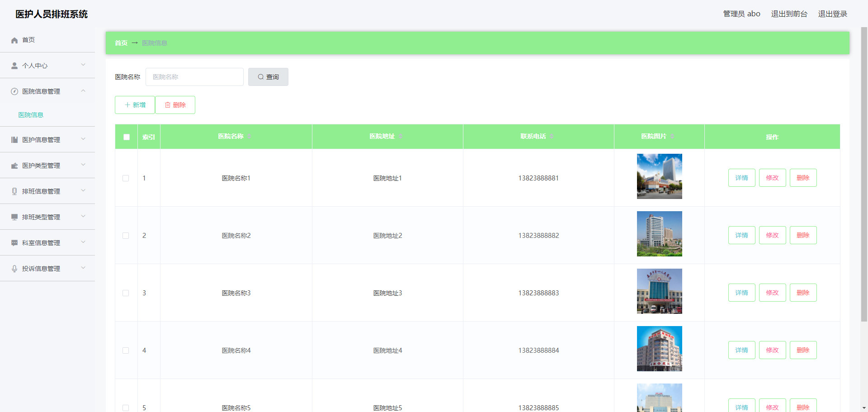Check the checkbox for row 医院名称1
The width and height of the screenshot is (868, 412).
126,178
